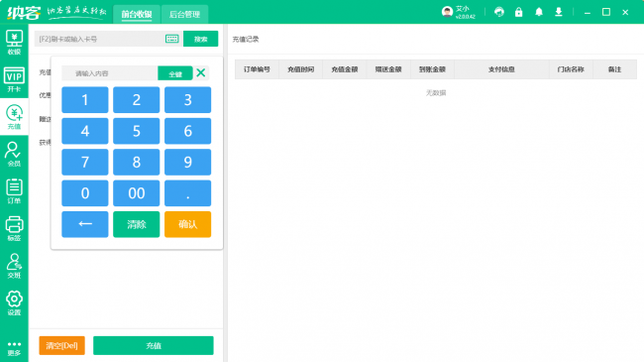The width and height of the screenshot is (644, 362).
Task: Toggle on-screen keyboard icon in card field
Action: click(x=171, y=39)
